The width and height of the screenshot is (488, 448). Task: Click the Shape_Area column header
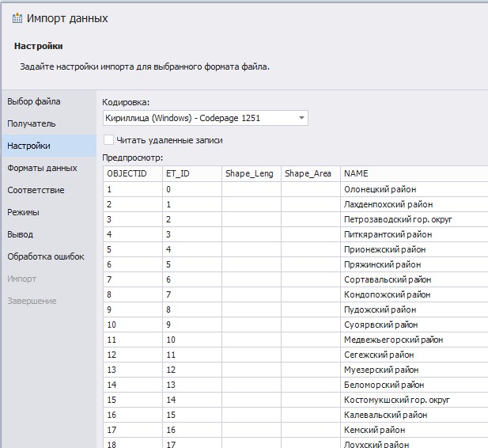click(x=310, y=173)
